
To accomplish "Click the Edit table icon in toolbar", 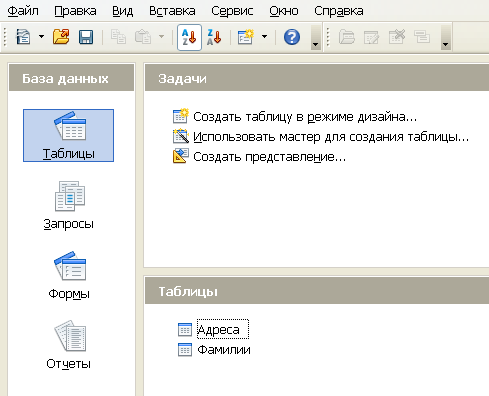I will pyautogui.click(x=371, y=37).
